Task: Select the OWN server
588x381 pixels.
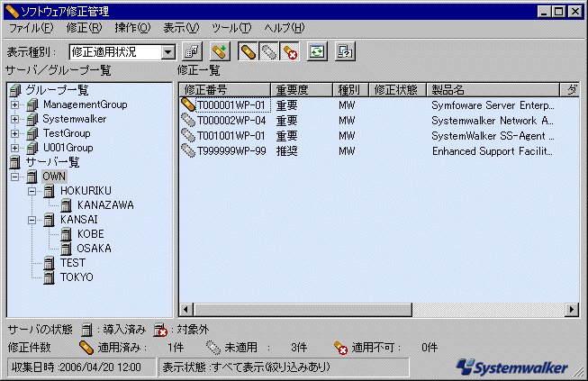Action: [x=54, y=177]
